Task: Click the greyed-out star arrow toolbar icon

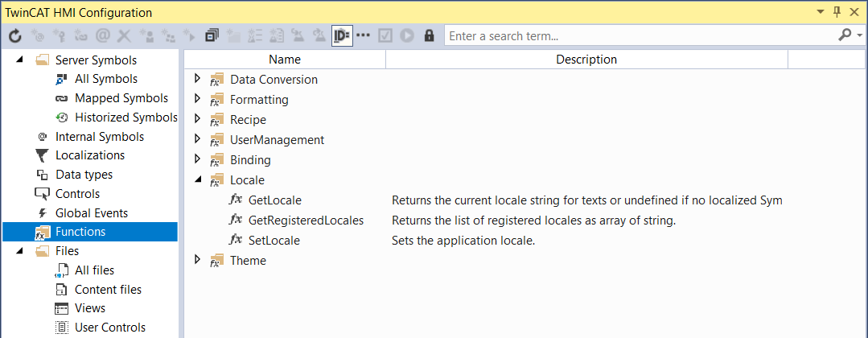Action: [189, 36]
